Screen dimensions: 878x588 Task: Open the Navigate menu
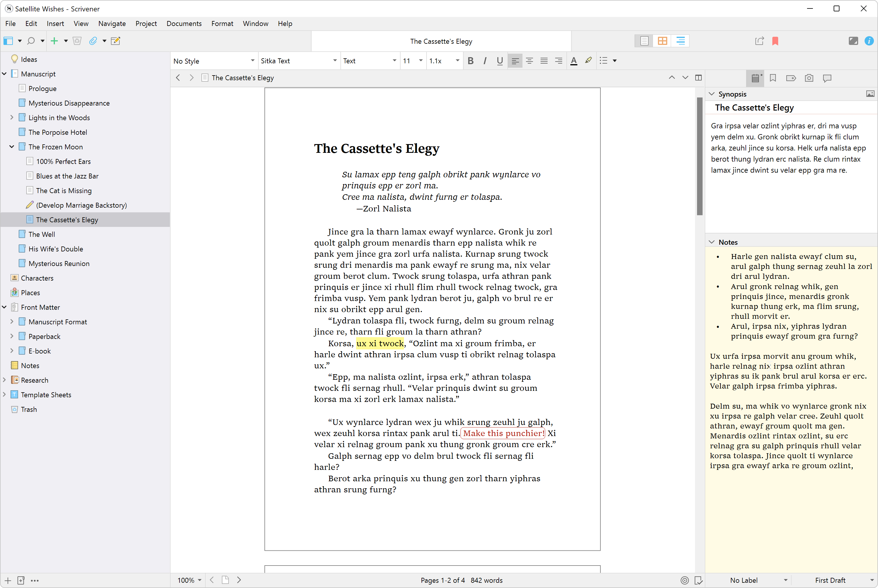pos(112,23)
